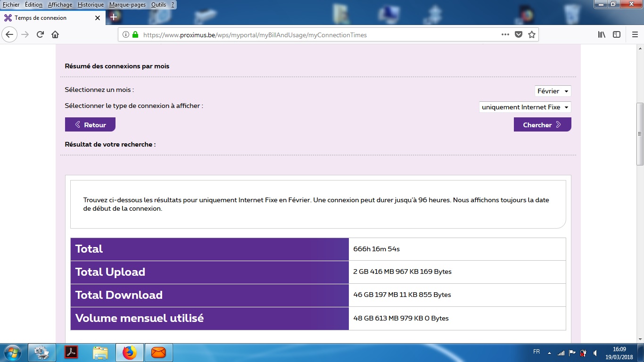Image resolution: width=644 pixels, height=362 pixels.
Task: Show hidden system tray icons
Action: pos(549,353)
